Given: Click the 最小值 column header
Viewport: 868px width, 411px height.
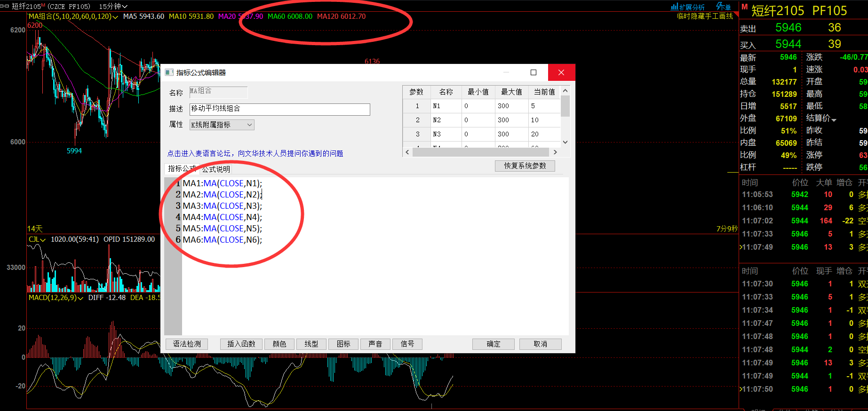Looking at the screenshot, I should [478, 92].
